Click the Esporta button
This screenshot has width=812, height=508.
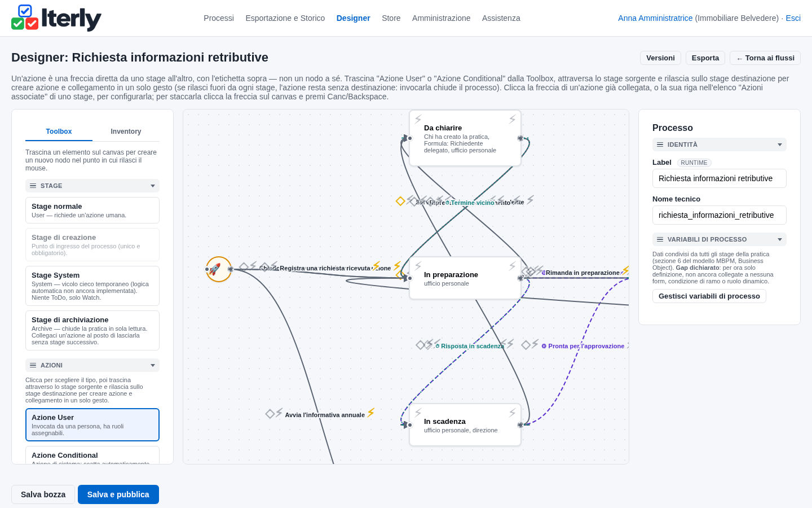[705, 58]
